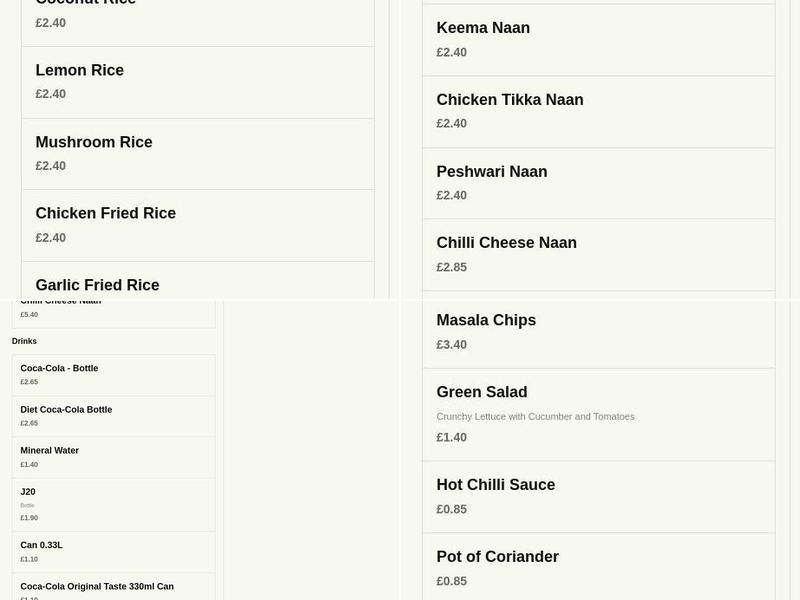
Task: Click Garlic Fried Rice item
Action: pyautogui.click(x=197, y=285)
